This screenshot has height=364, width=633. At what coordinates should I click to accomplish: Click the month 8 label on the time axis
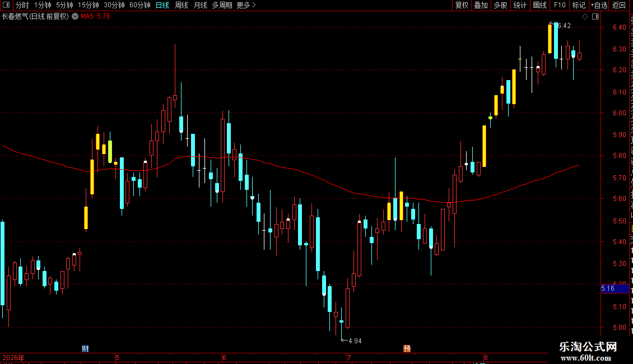(x=486, y=357)
